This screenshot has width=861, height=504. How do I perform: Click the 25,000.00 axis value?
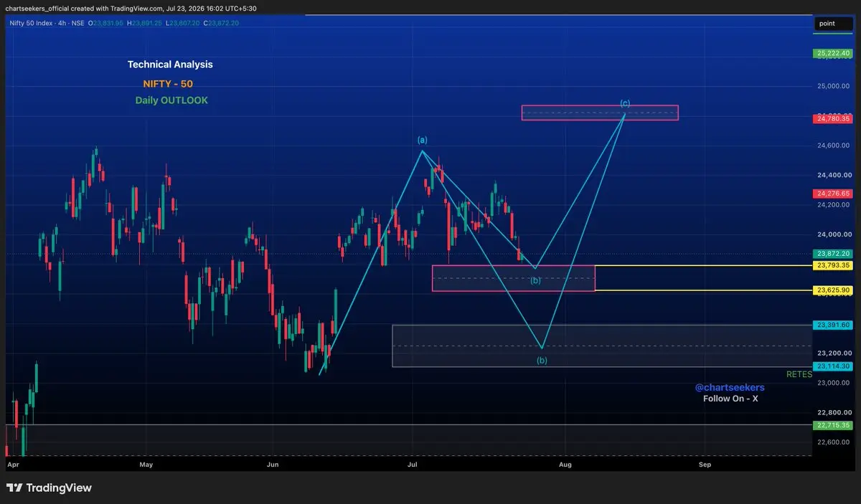(x=833, y=86)
